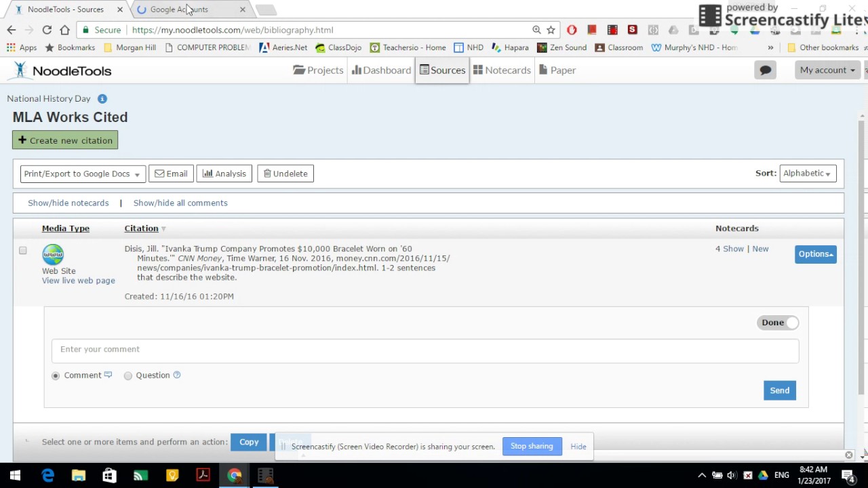Image resolution: width=868 pixels, height=488 pixels.
Task: Open the Projects tab
Action: tap(318, 70)
